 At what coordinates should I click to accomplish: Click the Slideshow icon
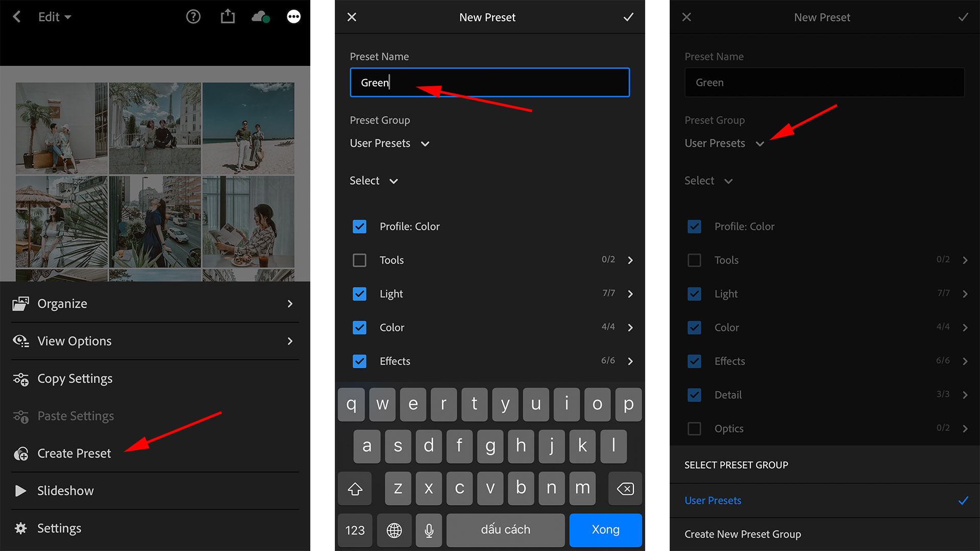click(21, 490)
